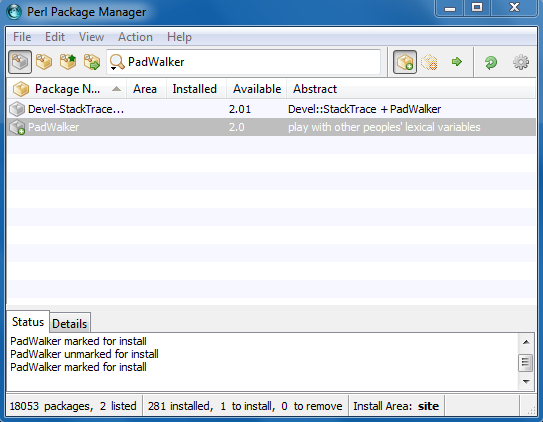Click PadWalker marked-for-install package icon
Image resolution: width=543 pixels, height=422 pixels.
tap(17, 127)
